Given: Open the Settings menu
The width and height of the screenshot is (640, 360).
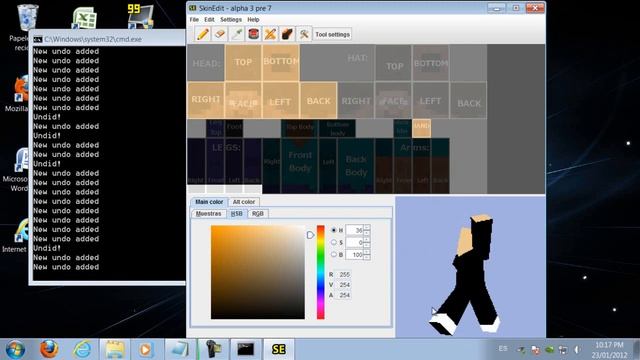Looking at the screenshot, I should [231, 20].
